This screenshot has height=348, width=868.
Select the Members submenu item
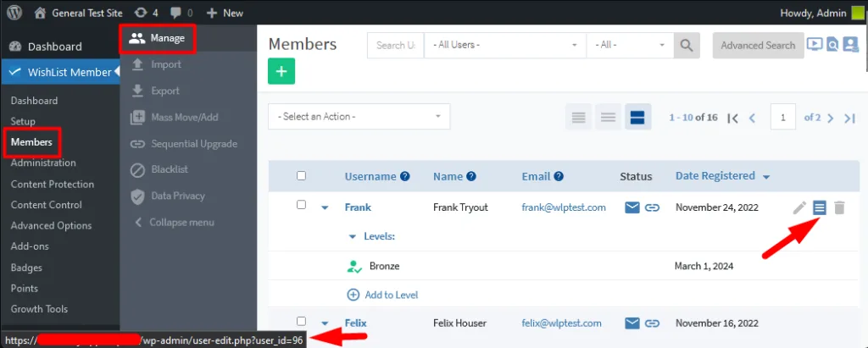coord(31,142)
